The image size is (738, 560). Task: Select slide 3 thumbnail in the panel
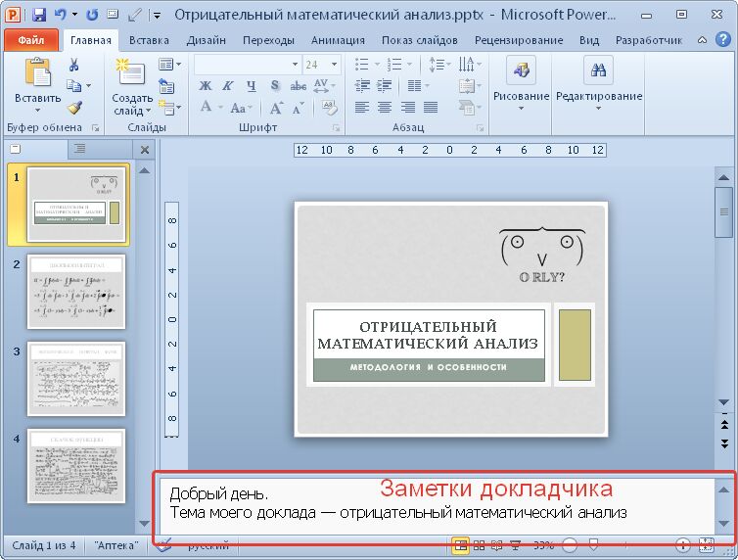point(76,373)
